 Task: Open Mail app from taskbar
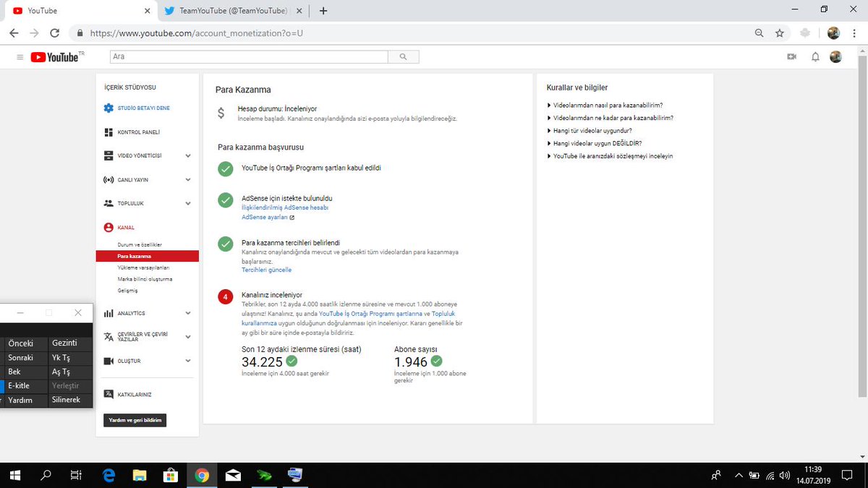233,475
